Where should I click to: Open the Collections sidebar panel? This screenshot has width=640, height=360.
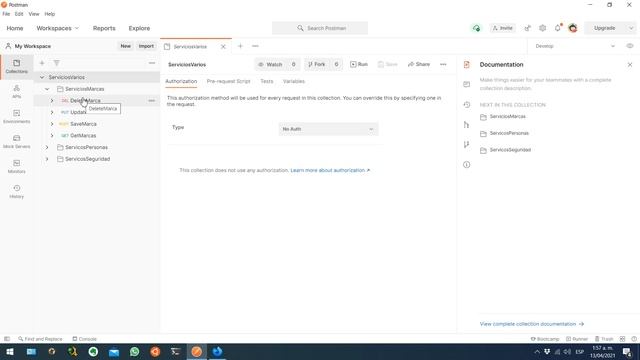click(16, 66)
